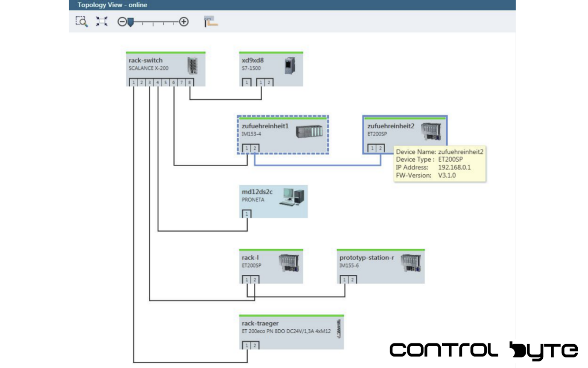Select port 2 on zufuehreinheit2
Screen dimensions: 588x368
click(x=380, y=148)
